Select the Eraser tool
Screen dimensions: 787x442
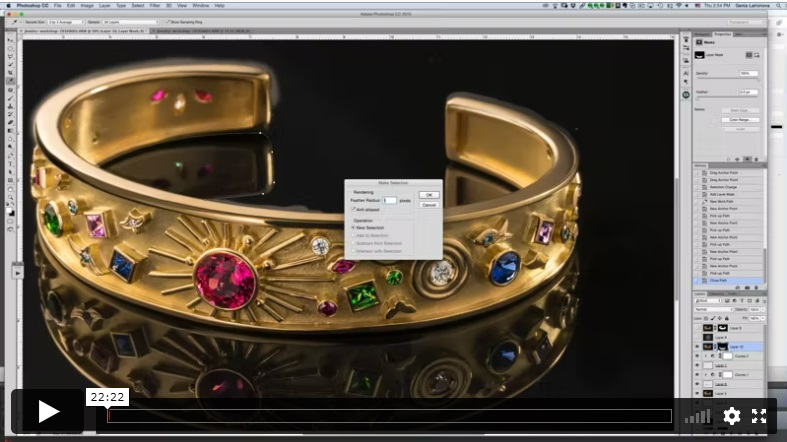(11, 122)
